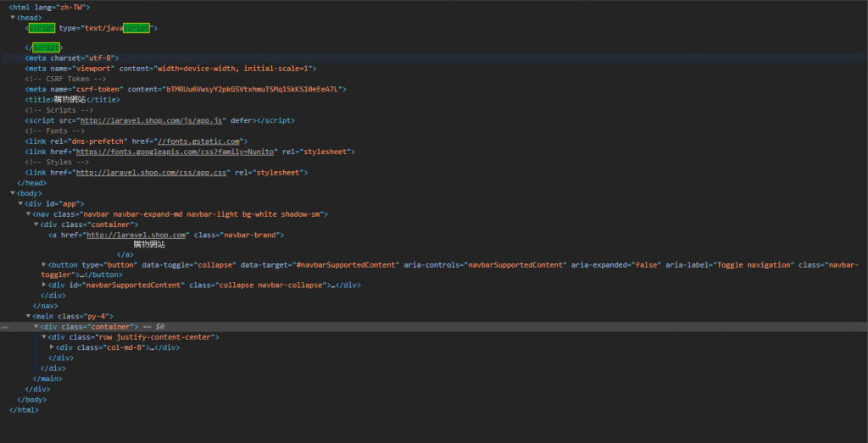Click the closing /body tag
The image size is (868, 443).
(32, 399)
